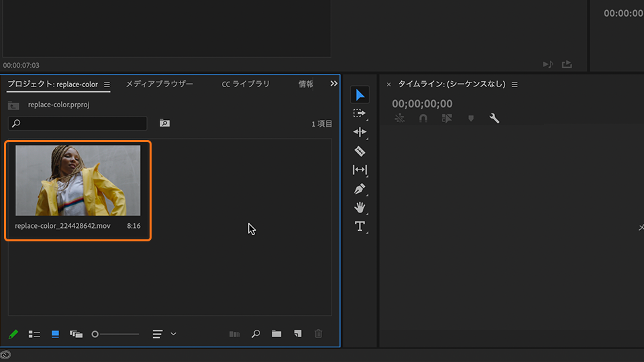This screenshot has width=644, height=362.
Task: Select the Razor tool
Action: click(360, 151)
